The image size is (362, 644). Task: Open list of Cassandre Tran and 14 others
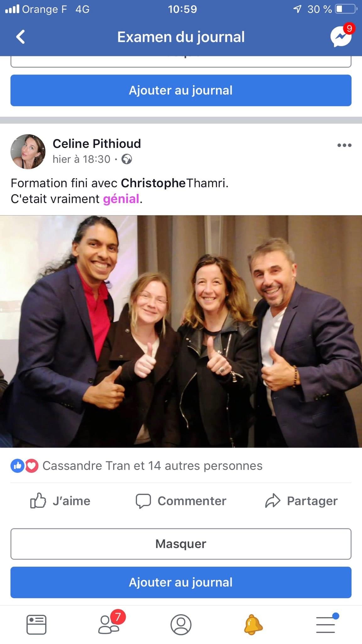point(152,466)
